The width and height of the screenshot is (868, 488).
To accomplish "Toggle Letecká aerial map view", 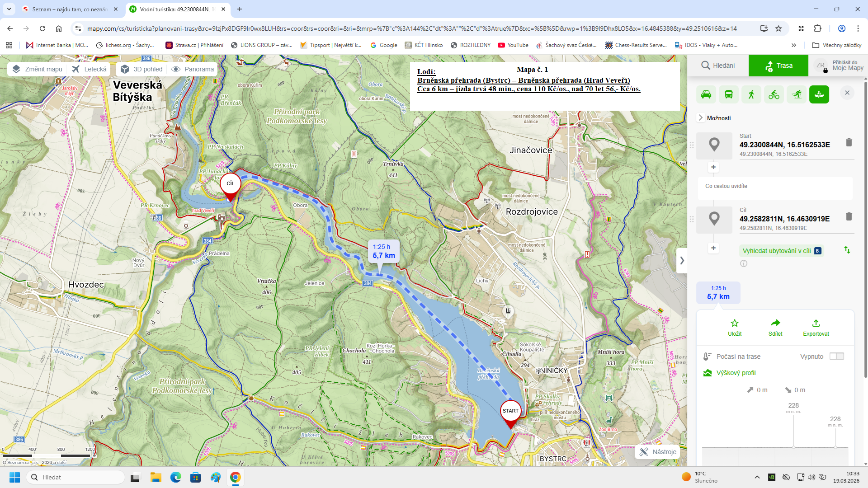I will coord(90,69).
